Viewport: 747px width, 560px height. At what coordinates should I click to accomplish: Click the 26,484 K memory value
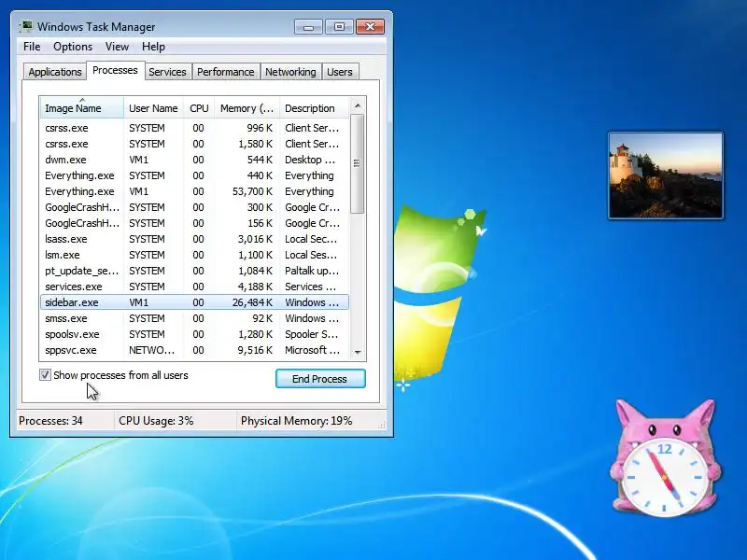pos(252,302)
